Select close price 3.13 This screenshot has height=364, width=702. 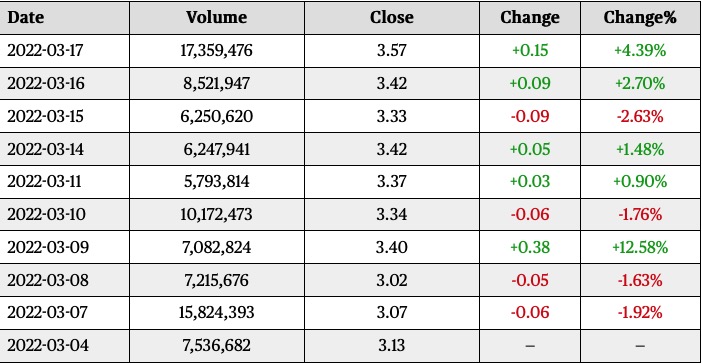tap(392, 345)
